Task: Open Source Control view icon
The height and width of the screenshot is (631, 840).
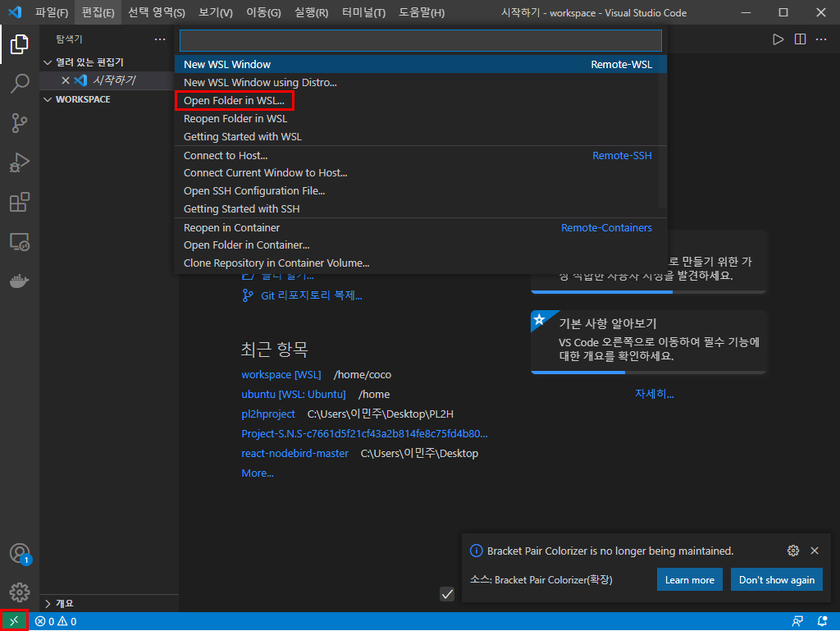Action: [x=20, y=123]
